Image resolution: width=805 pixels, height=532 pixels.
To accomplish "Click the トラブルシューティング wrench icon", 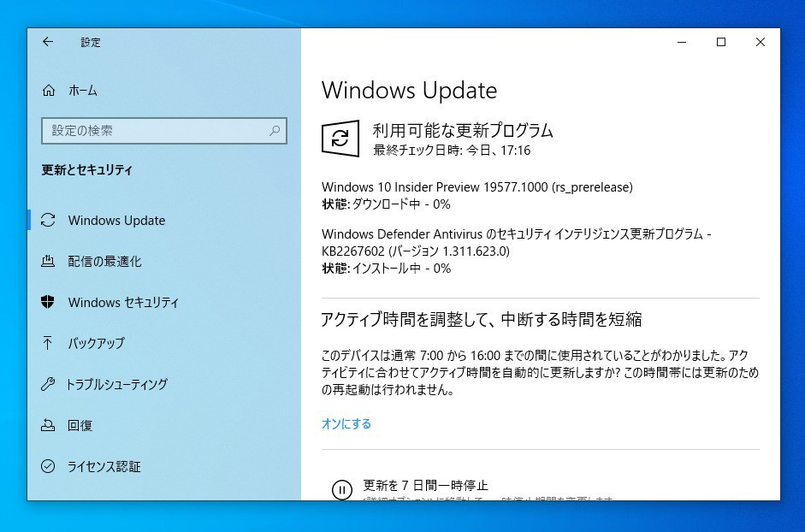I will pos(48,384).
